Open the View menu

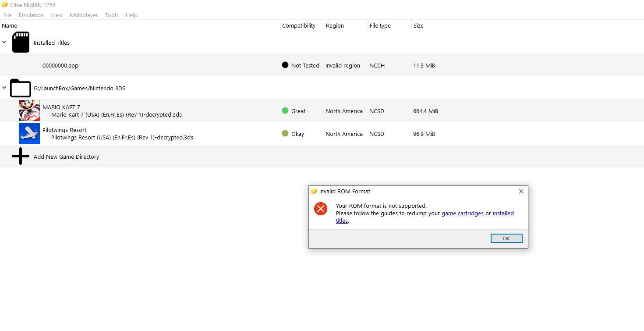[x=57, y=15]
